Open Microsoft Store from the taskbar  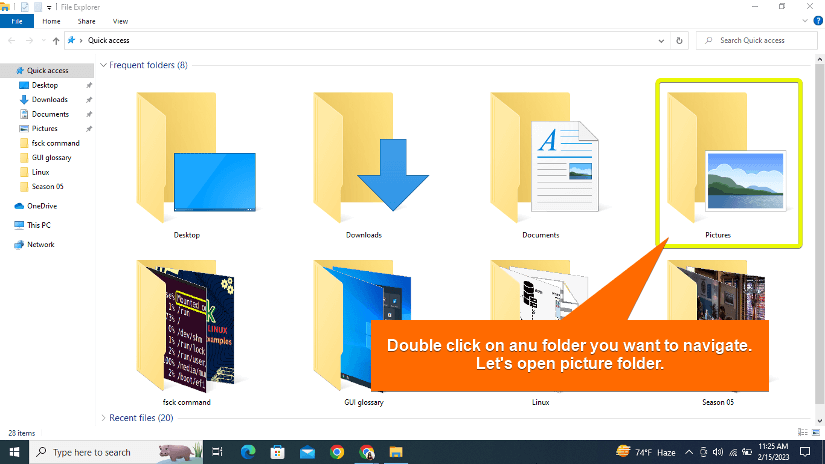click(x=277, y=452)
